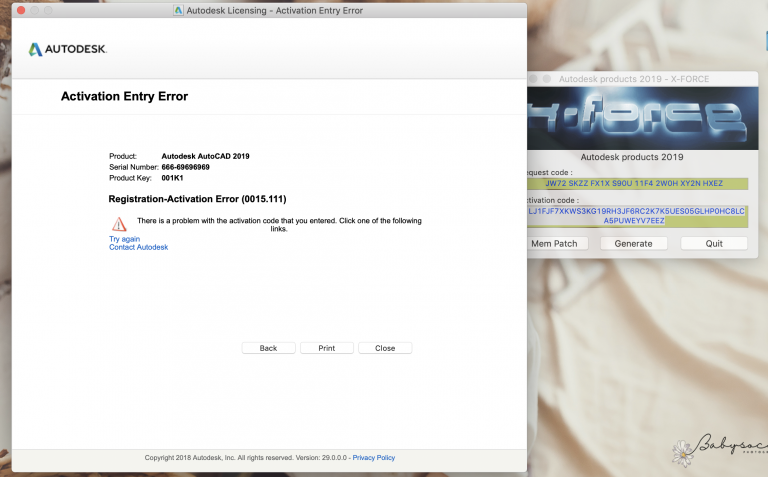Viewport: 768px width, 477px height.
Task: Open the Try again link
Action: tap(124, 239)
